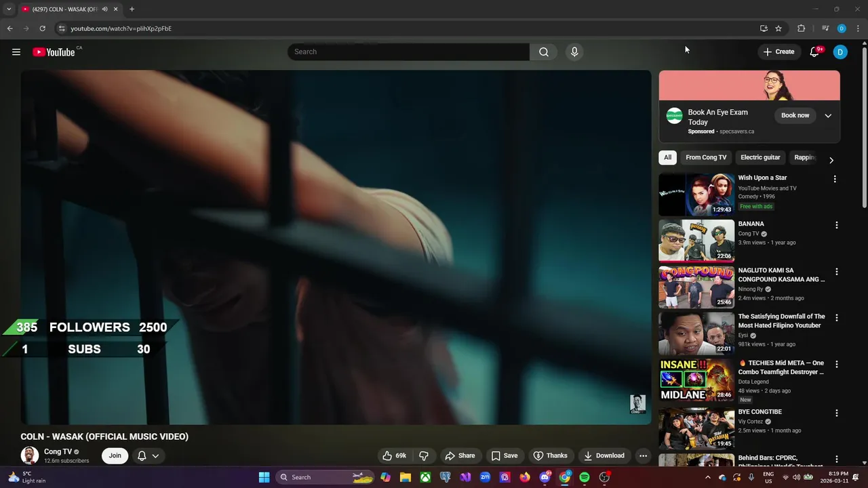
Task: Open options for NAGLUTO KAMI SA CONGPOUND video
Action: (836, 272)
